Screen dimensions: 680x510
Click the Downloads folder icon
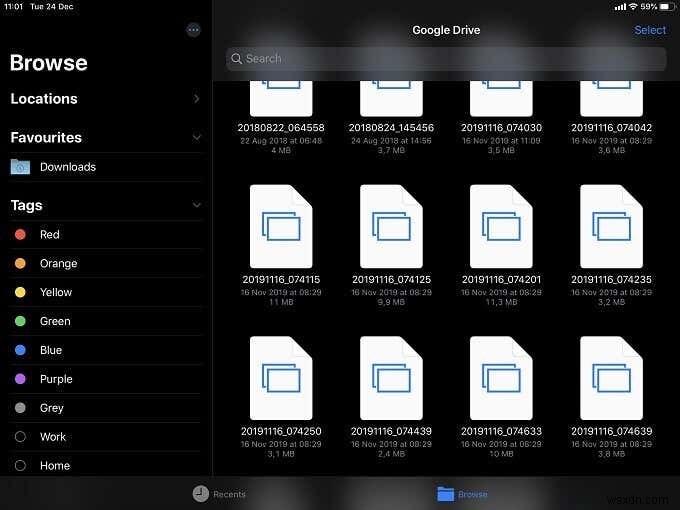[x=20, y=167]
